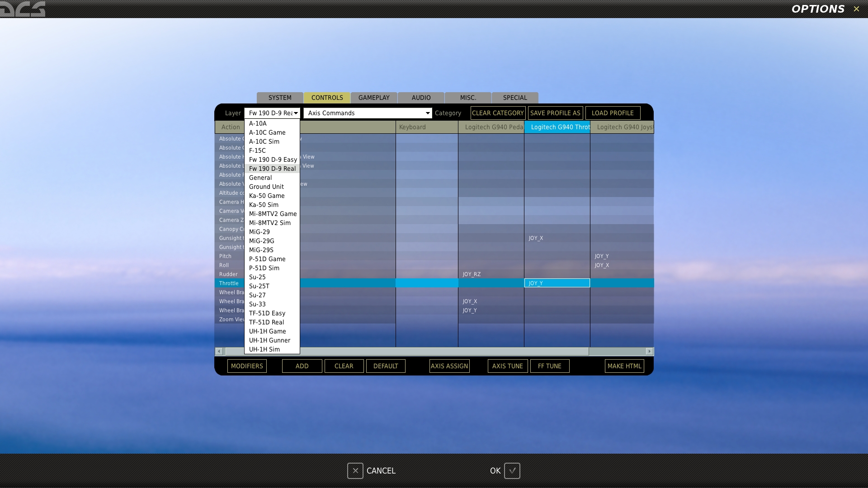Open AXIS TUNE settings
Viewport: 868px width, 488px height.
pyautogui.click(x=507, y=366)
